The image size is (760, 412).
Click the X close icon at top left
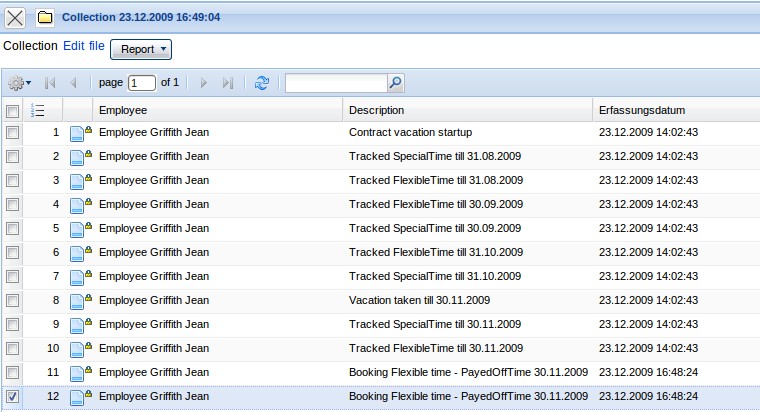pos(16,18)
